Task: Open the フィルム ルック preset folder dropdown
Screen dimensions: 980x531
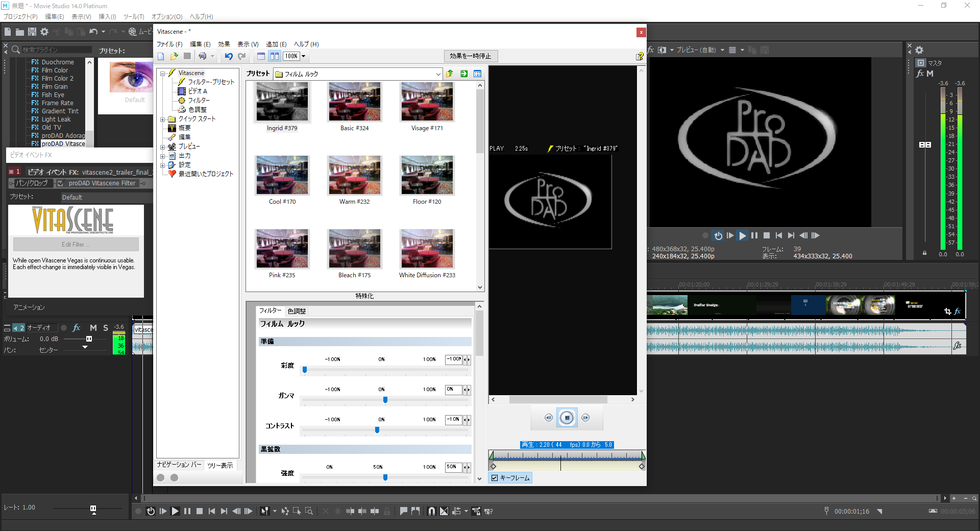Action: [438, 74]
